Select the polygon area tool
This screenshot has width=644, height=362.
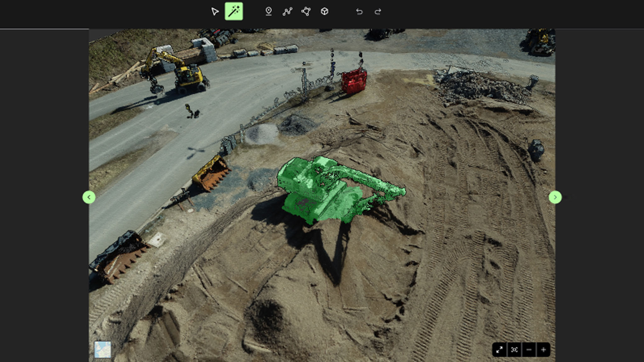(306, 12)
